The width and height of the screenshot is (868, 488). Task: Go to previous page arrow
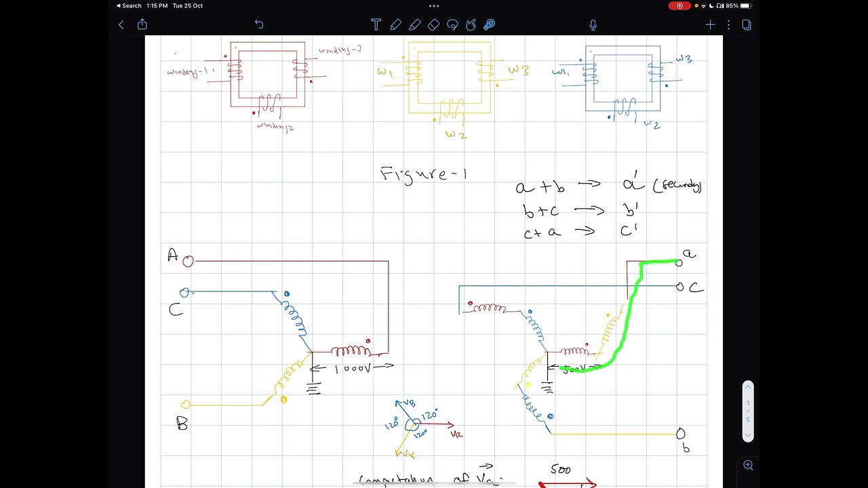(x=748, y=387)
